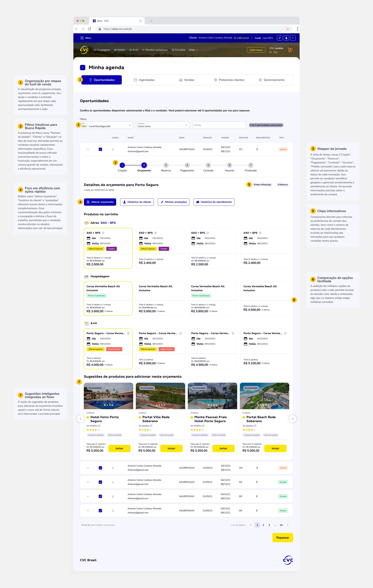Viewport: 373px width, 588px height.
Task: Open Minhas anotações
Action: (174, 202)
